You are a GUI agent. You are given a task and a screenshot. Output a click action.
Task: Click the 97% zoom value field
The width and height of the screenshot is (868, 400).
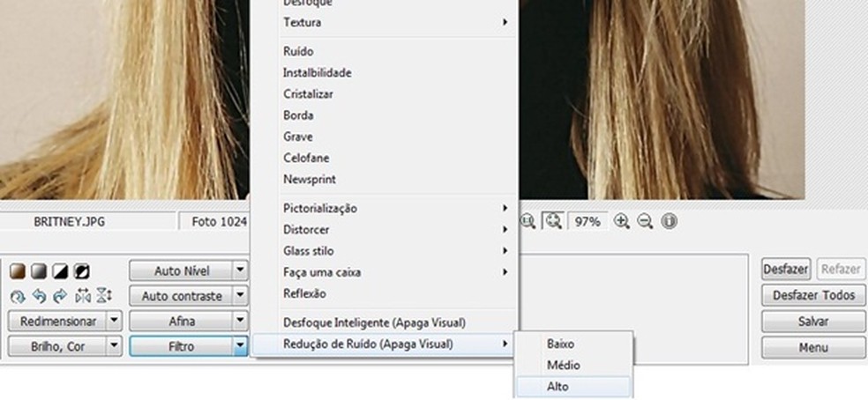tap(587, 222)
